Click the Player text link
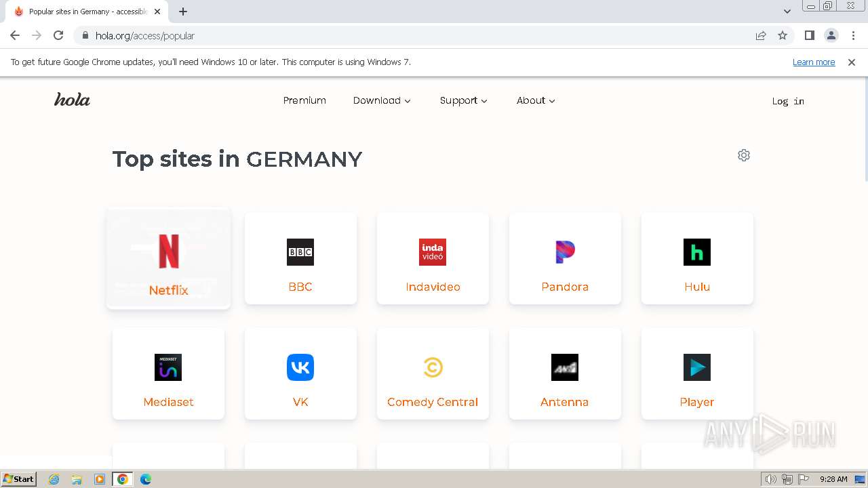The width and height of the screenshot is (868, 488). pyautogui.click(x=697, y=402)
